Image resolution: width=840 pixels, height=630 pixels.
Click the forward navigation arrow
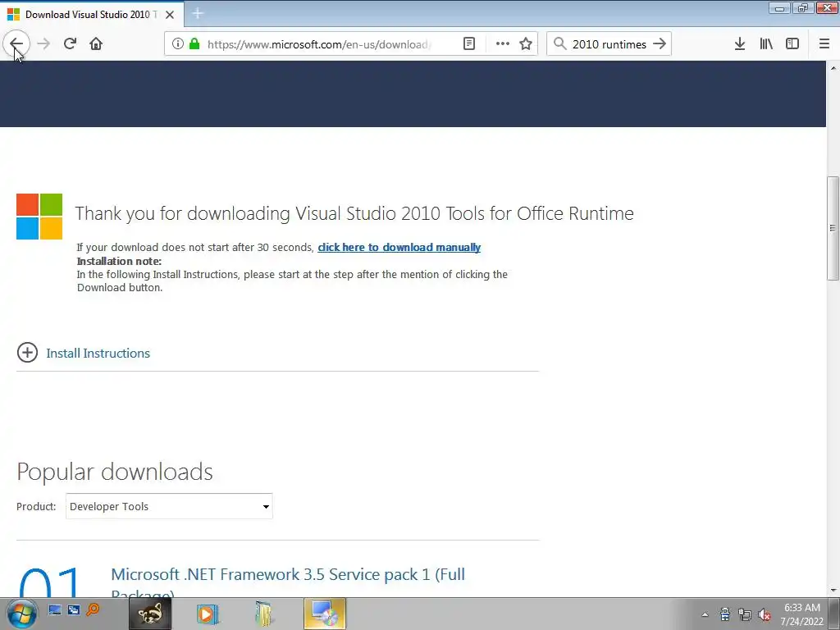tap(43, 44)
